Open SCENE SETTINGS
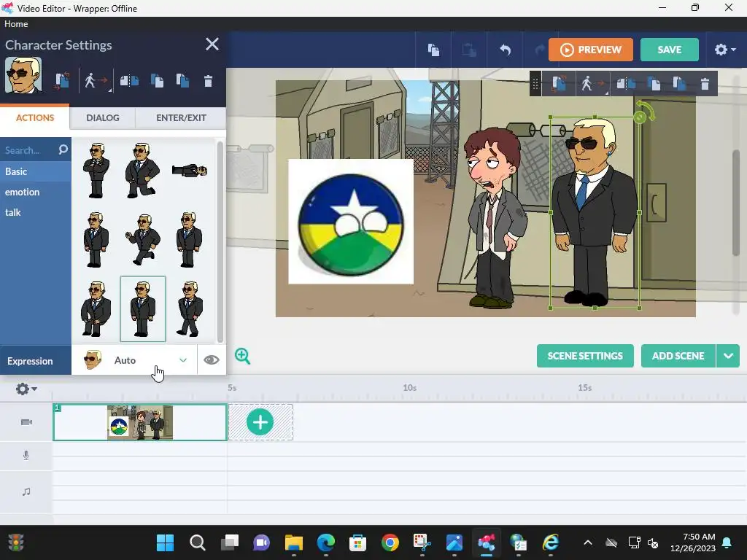This screenshot has height=560, width=747. tap(585, 356)
